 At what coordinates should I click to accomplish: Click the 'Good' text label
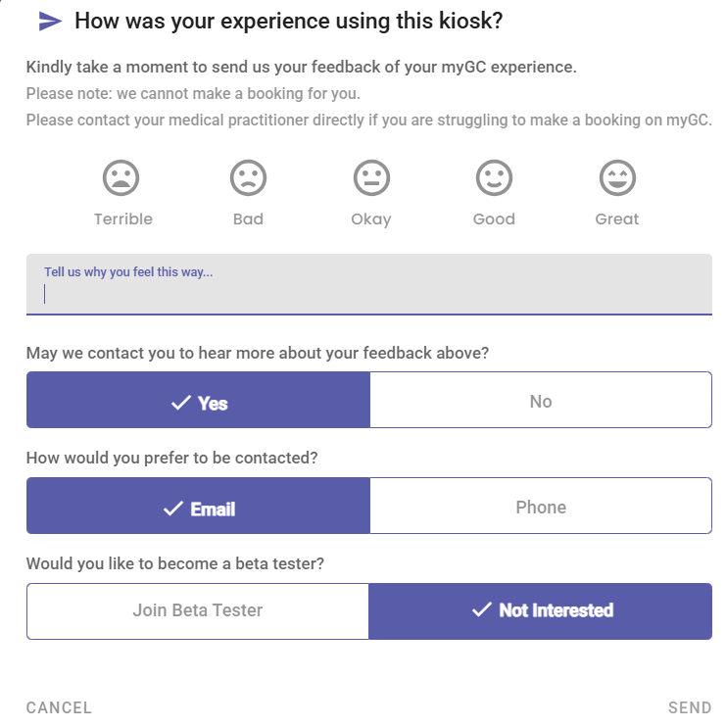(494, 219)
